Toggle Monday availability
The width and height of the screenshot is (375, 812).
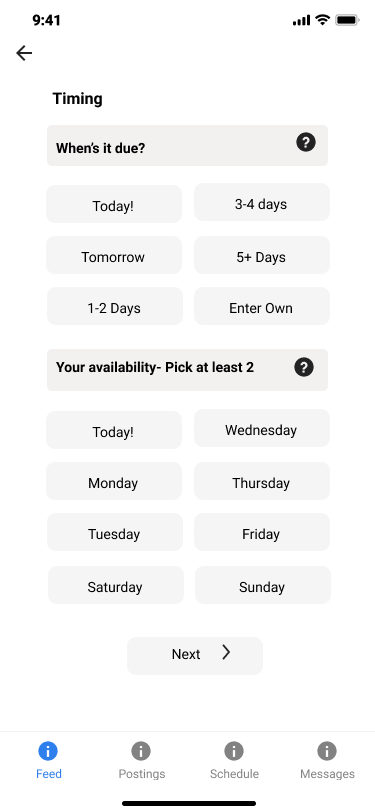[114, 481]
